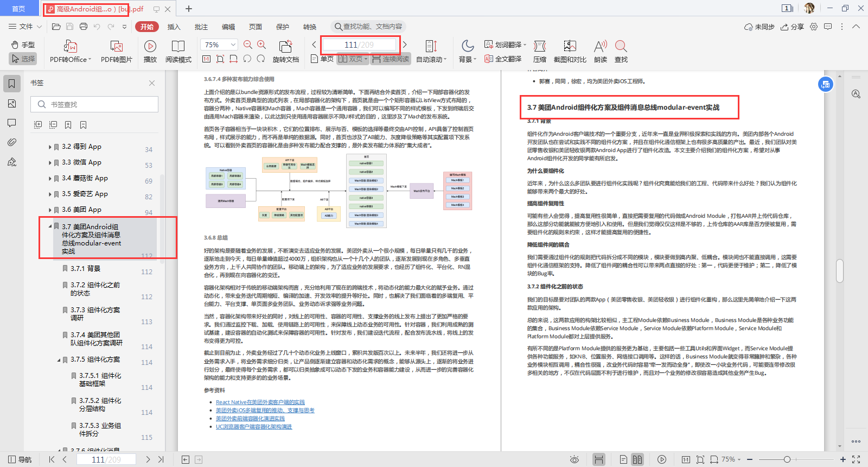Click the vertical scrollbar thumb

click(840, 271)
